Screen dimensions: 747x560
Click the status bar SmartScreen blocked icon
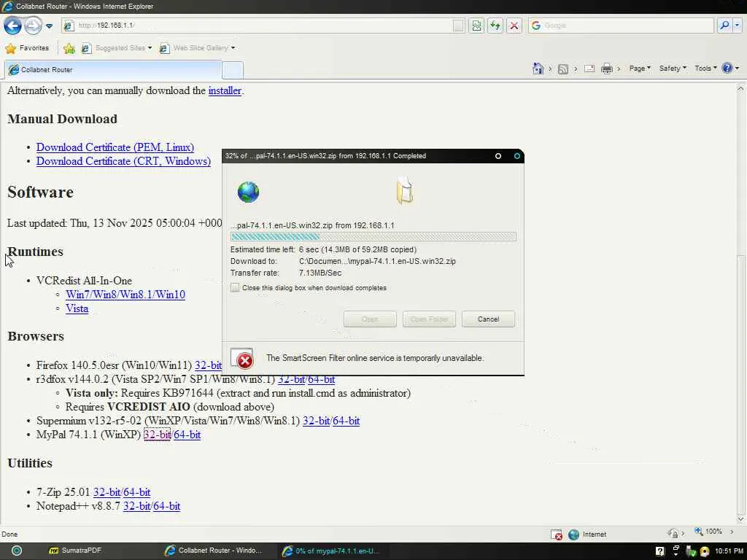point(556,534)
